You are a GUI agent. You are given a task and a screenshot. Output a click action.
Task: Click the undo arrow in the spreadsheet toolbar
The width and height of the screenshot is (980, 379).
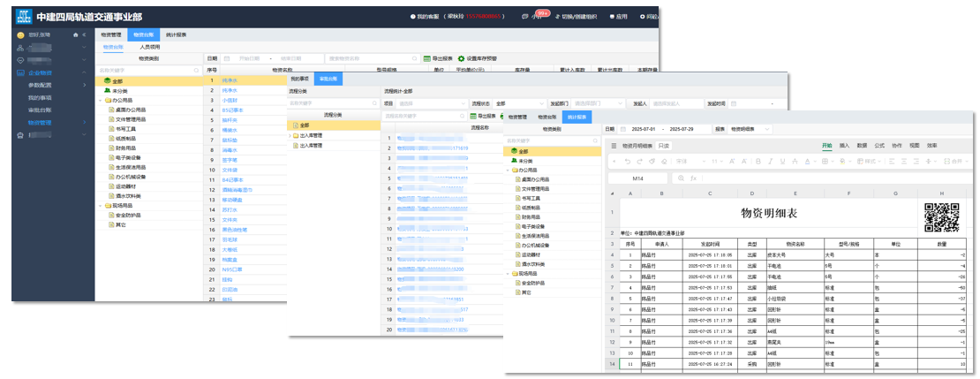pos(628,162)
